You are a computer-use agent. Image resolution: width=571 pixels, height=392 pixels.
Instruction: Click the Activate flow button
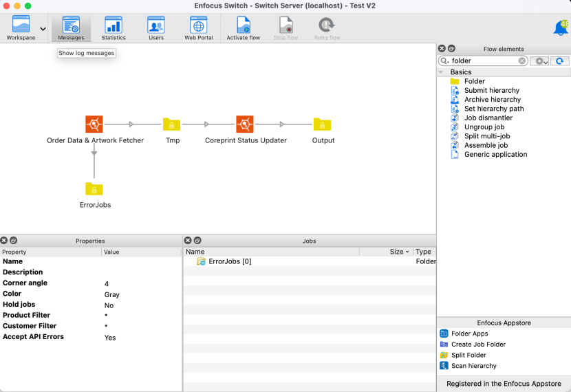pos(244,28)
